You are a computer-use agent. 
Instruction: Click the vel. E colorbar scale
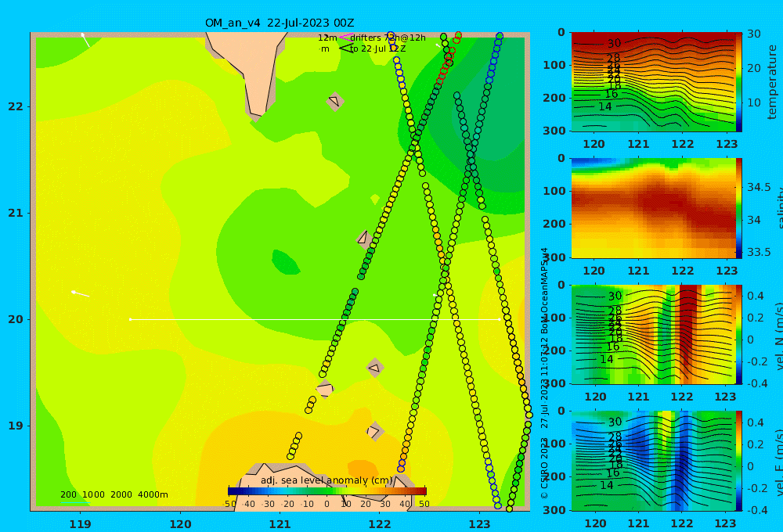pos(738,461)
